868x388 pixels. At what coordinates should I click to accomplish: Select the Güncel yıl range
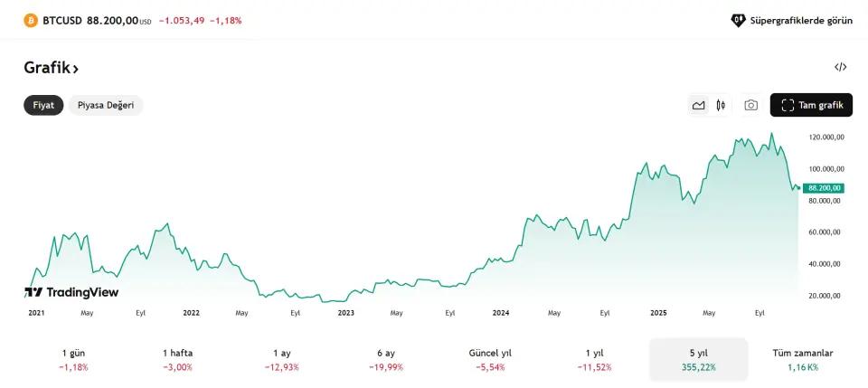click(490, 359)
